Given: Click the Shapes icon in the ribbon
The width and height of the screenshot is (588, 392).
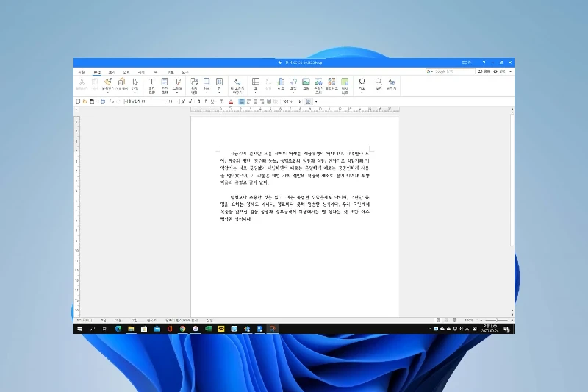Looking at the screenshot, I should (293, 82).
